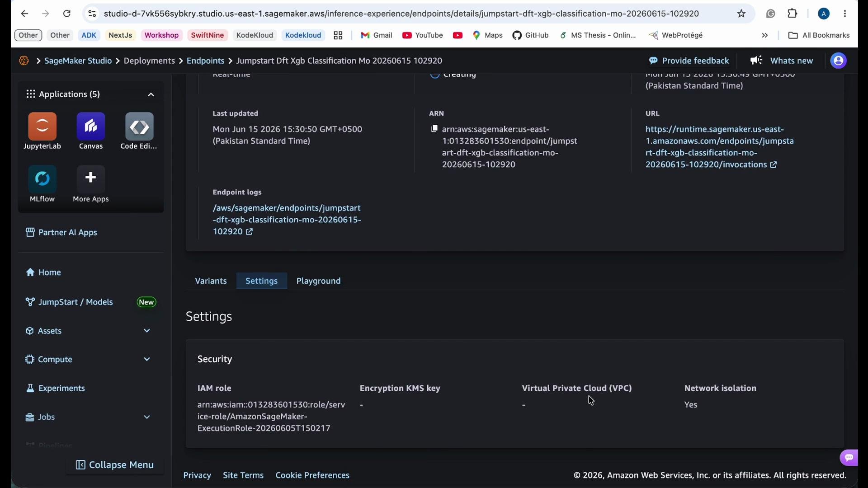Click the More Apps plus icon
Viewport: 868px width, 488px height.
91,178
